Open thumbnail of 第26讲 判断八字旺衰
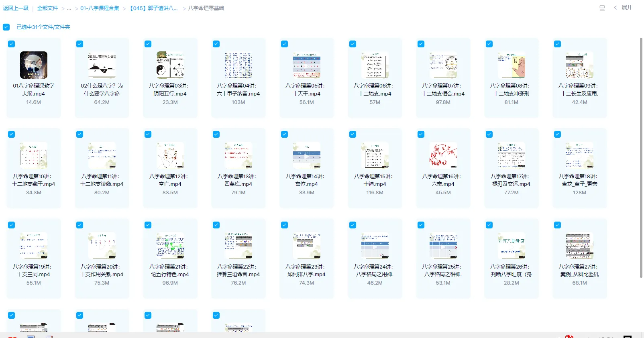 click(x=512, y=246)
